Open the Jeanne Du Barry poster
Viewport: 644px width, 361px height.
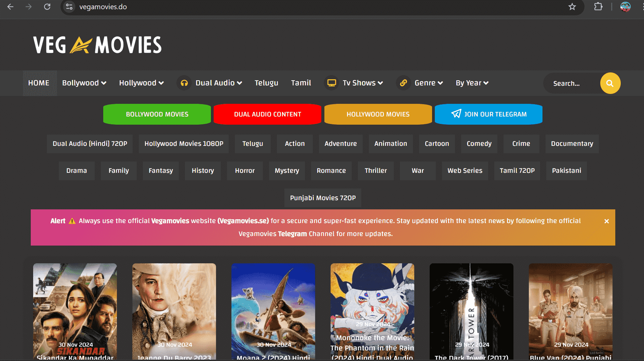pyautogui.click(x=174, y=311)
